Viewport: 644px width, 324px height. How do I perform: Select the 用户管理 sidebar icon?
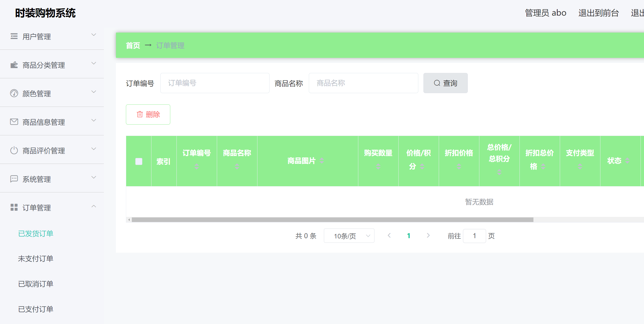pos(14,36)
